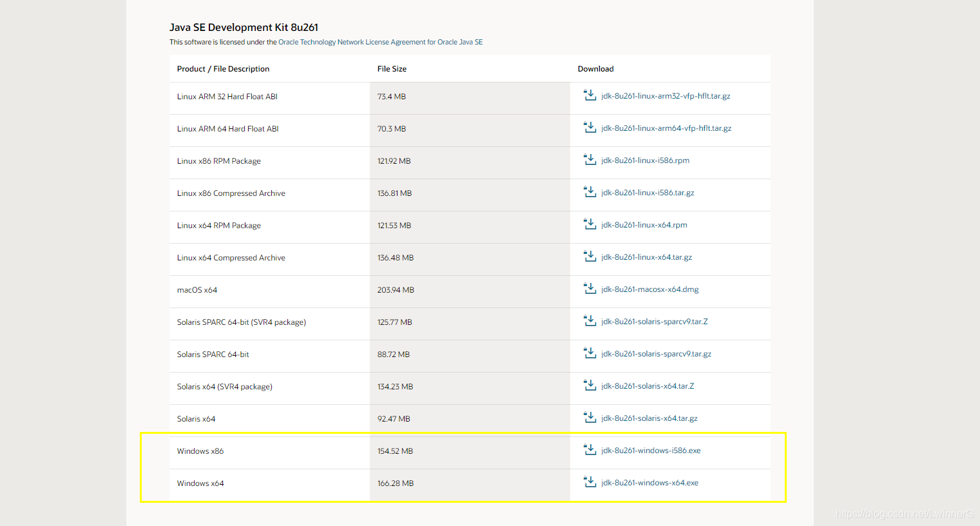The width and height of the screenshot is (980, 526).
Task: Select 'Solaris SPARC 64-bit (SVR4 package)' row text
Action: (242, 322)
